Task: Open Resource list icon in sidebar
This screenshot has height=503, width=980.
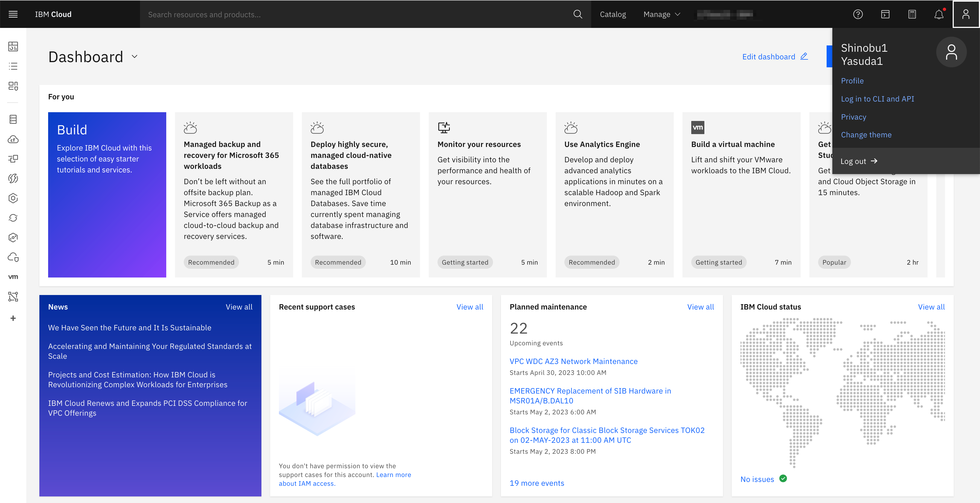Action: [x=13, y=66]
